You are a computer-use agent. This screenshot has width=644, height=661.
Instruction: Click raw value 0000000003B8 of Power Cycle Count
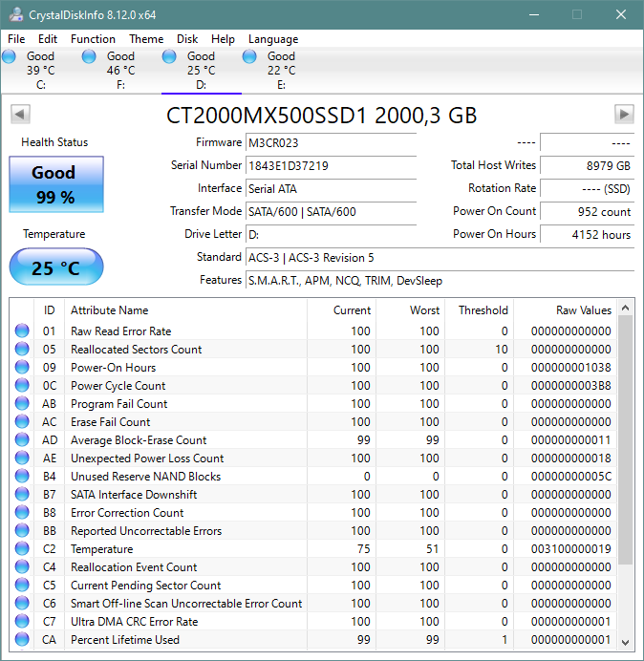pos(571,386)
